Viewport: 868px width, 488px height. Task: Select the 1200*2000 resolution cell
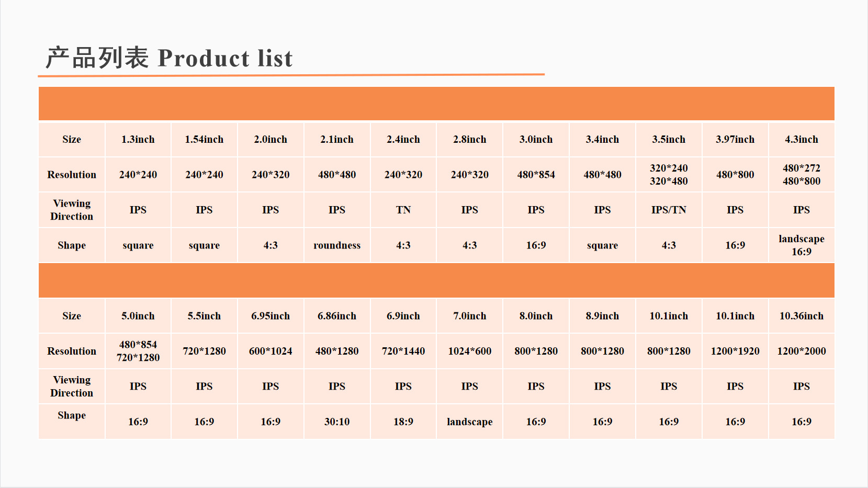coord(802,351)
